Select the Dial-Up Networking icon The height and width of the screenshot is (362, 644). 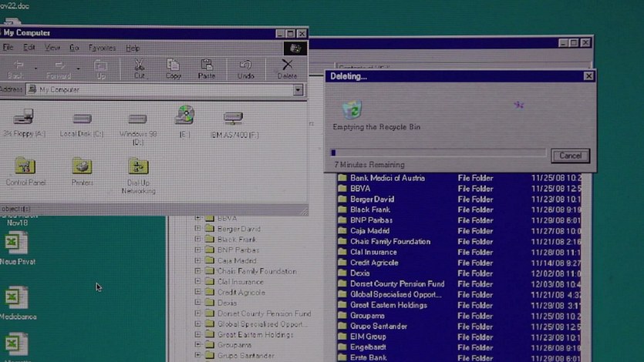coord(138,166)
